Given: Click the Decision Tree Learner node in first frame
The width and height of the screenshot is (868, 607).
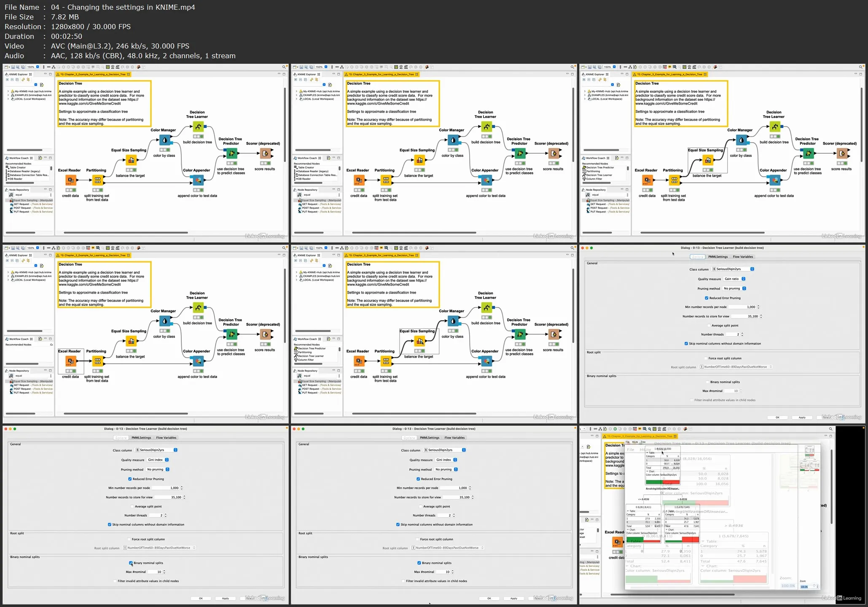Looking at the screenshot, I should [x=198, y=127].
